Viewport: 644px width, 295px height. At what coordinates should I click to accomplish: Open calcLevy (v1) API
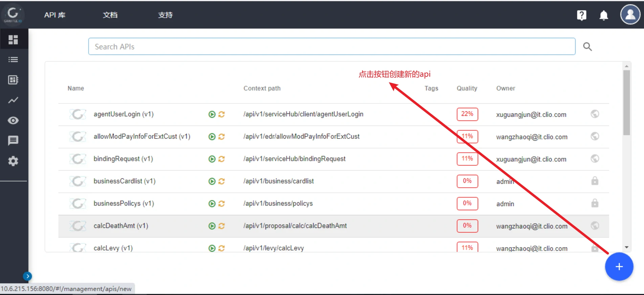pos(113,248)
